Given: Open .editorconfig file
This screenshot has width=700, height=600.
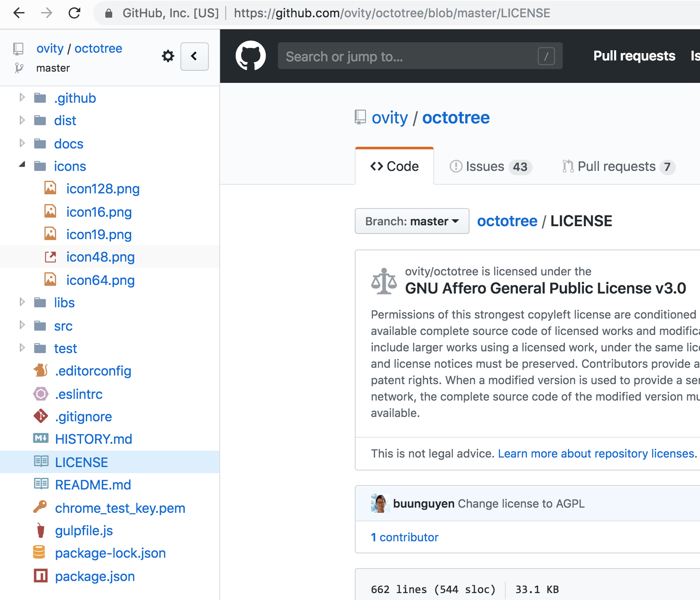Looking at the screenshot, I should [93, 371].
